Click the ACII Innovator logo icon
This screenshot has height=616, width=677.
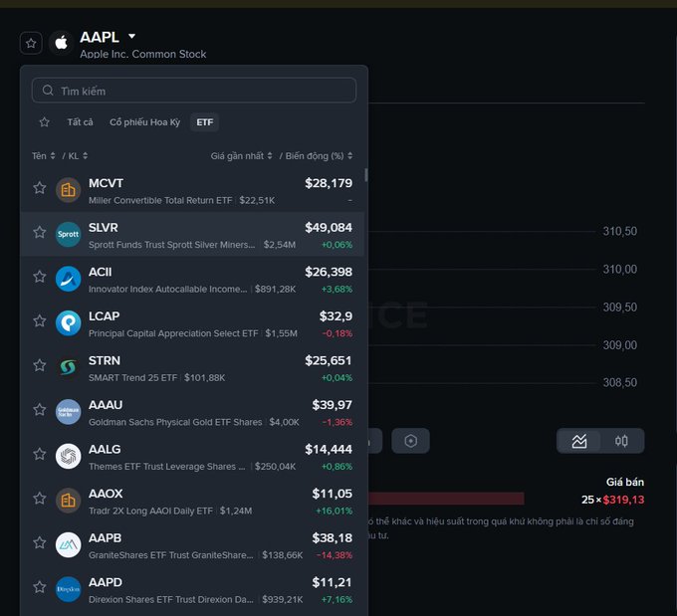(x=69, y=279)
